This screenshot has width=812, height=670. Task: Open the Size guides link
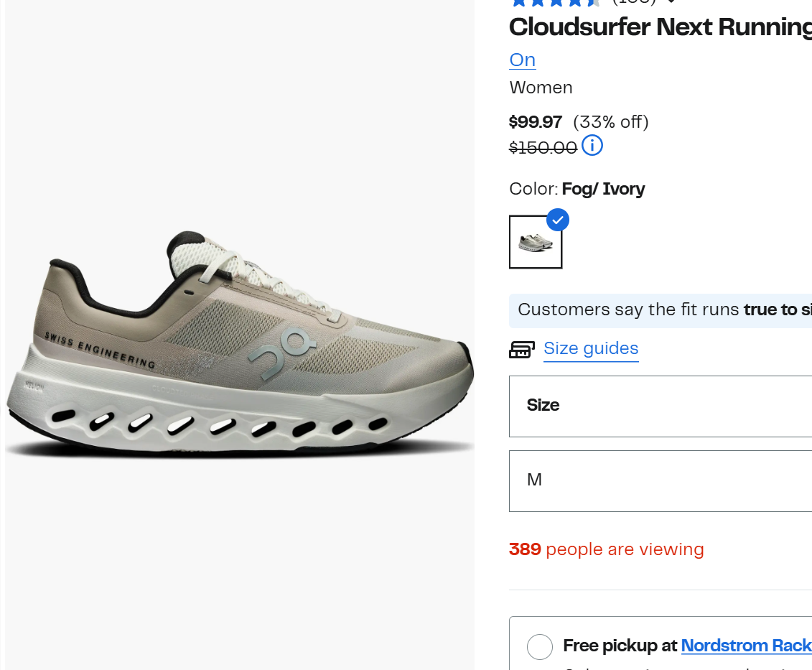click(x=591, y=349)
